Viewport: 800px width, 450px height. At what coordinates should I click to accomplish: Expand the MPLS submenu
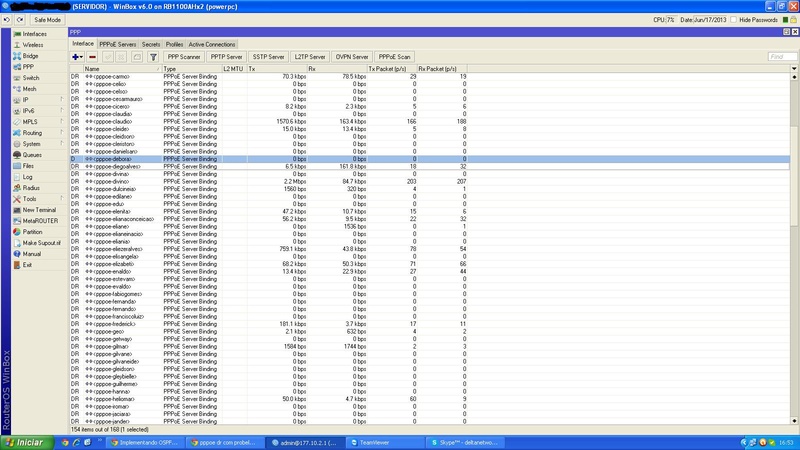pos(62,122)
